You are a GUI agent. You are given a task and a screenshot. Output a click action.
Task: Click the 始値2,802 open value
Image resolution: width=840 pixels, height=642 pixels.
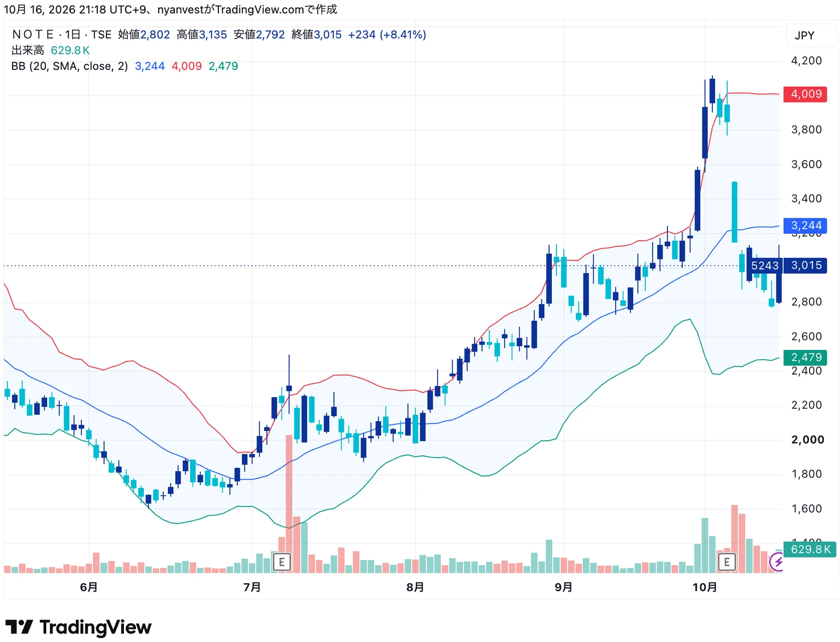coord(144,35)
